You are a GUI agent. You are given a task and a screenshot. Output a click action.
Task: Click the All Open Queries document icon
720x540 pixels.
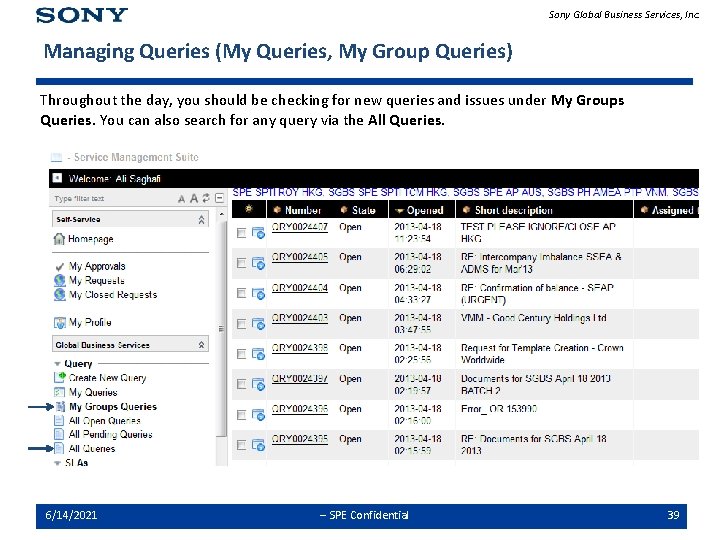point(59,420)
